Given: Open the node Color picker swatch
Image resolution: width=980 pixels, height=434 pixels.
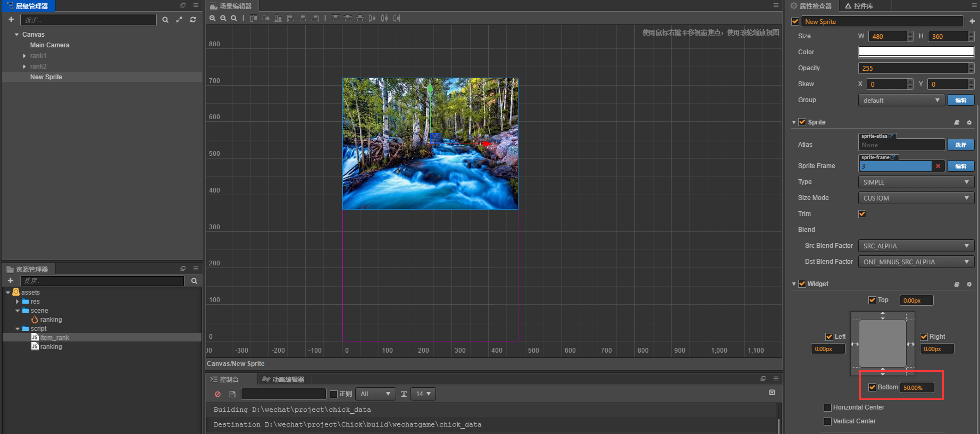Looking at the screenshot, I should point(916,52).
